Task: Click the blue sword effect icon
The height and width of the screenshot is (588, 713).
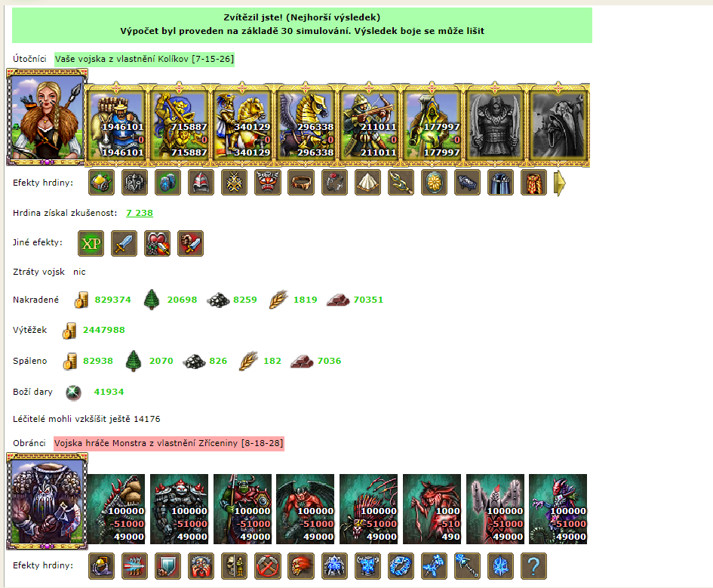Action: click(x=124, y=243)
